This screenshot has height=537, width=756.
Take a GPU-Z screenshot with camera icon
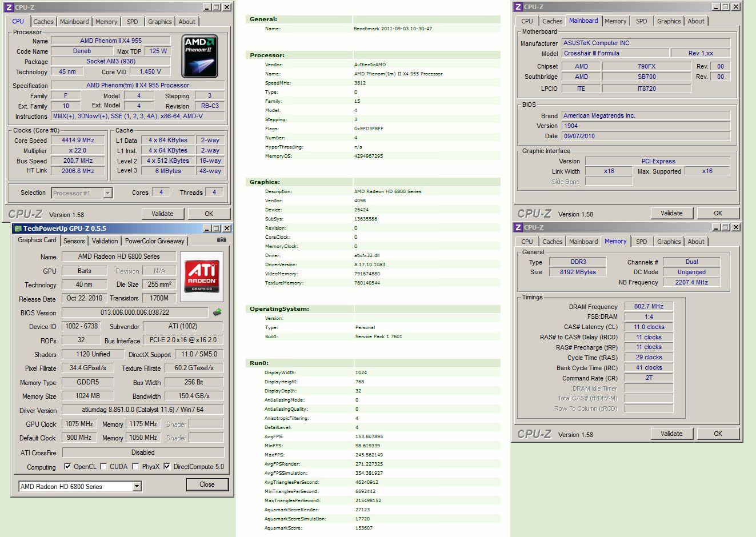pos(222,240)
